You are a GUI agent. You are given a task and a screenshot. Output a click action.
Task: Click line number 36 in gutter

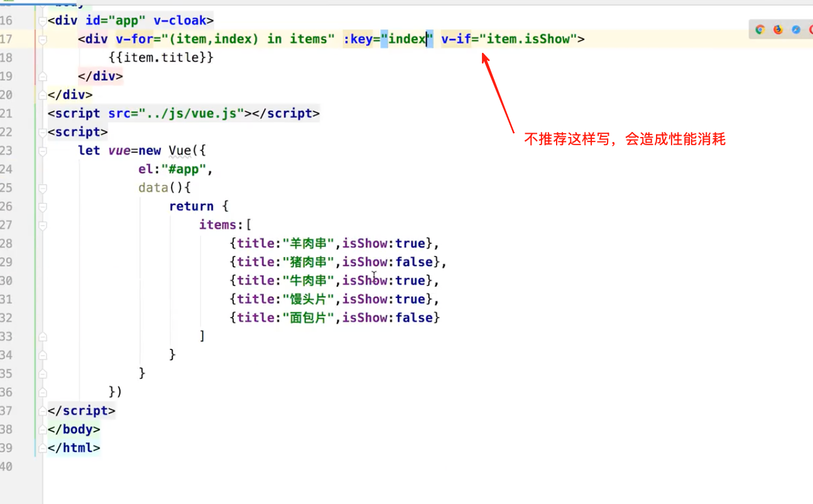(6, 392)
